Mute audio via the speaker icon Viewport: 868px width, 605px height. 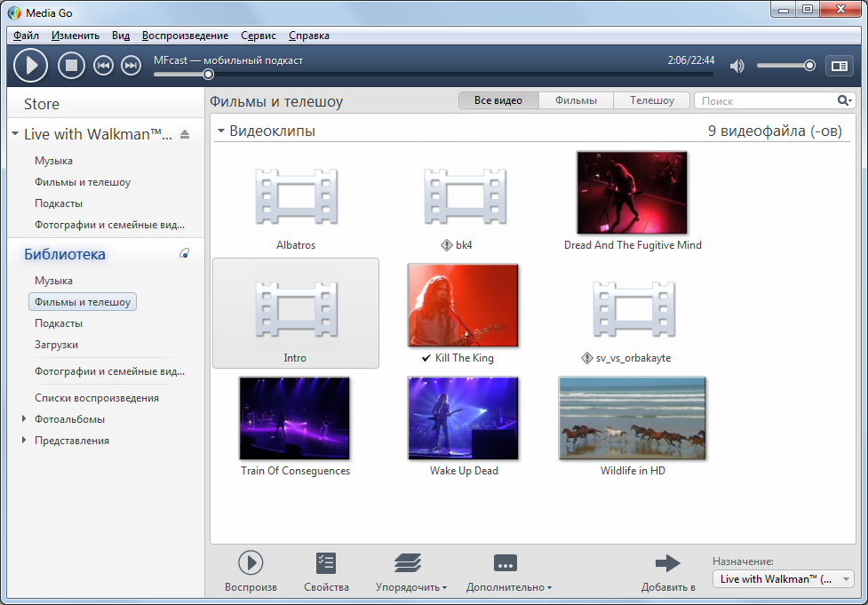pyautogui.click(x=737, y=66)
